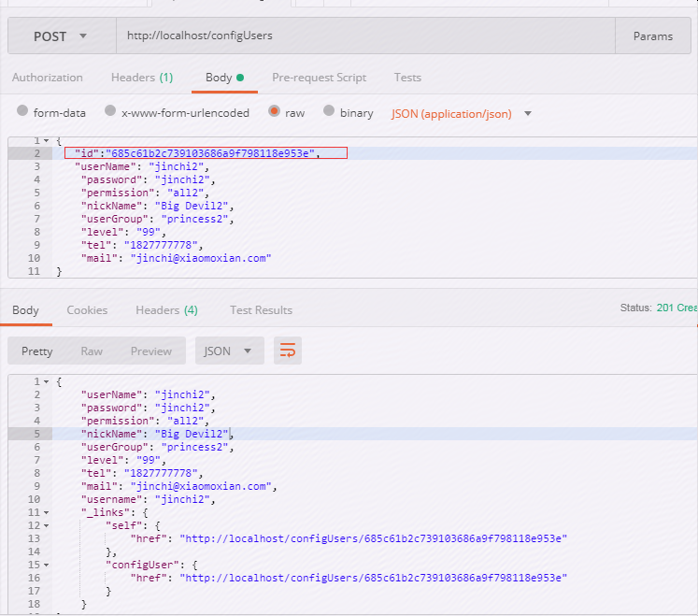This screenshot has width=698, height=616.
Task: Select the request Body tab
Action: point(224,78)
